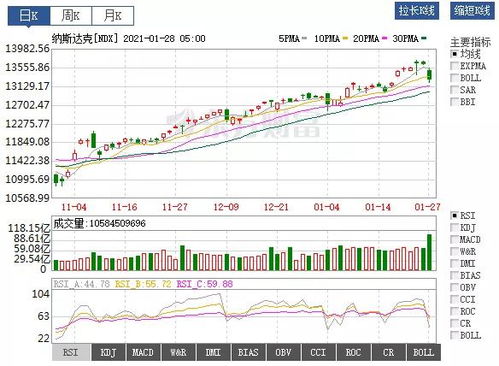Enable the EXPMA main indicator checkbox
Viewport: 499px width, 366px height.
pyautogui.click(x=454, y=66)
